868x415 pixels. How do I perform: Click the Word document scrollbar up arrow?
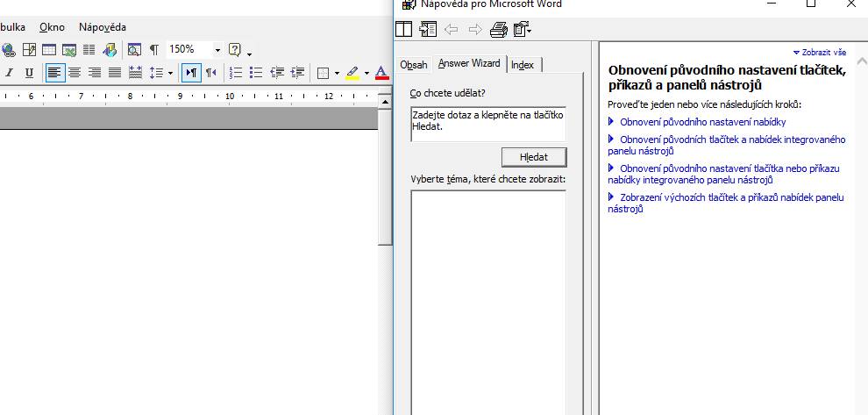coord(385,102)
